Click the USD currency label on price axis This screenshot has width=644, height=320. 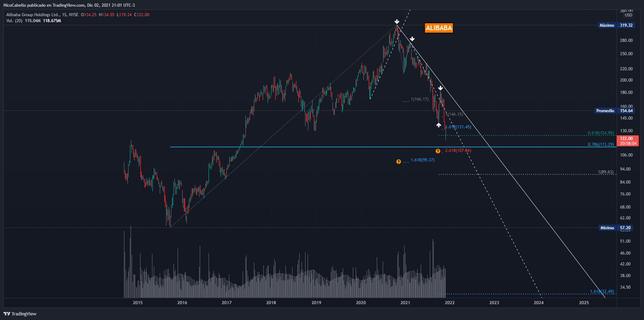tap(628, 15)
